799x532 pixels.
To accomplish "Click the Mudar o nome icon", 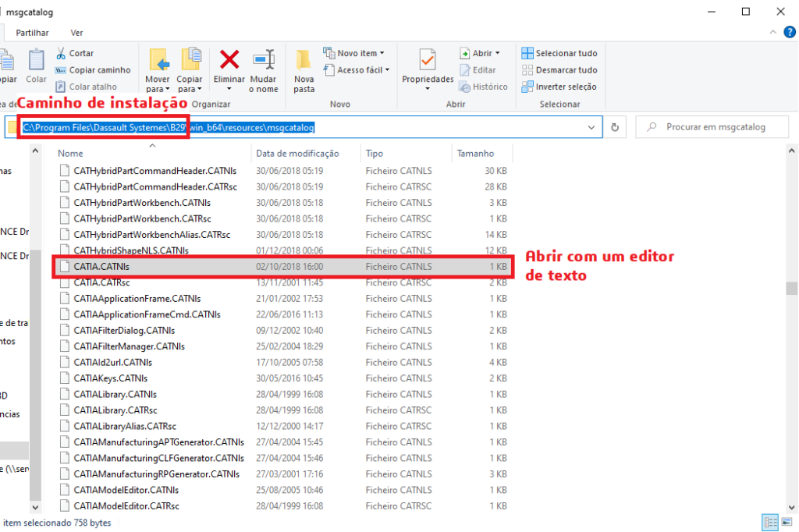I will (263, 61).
